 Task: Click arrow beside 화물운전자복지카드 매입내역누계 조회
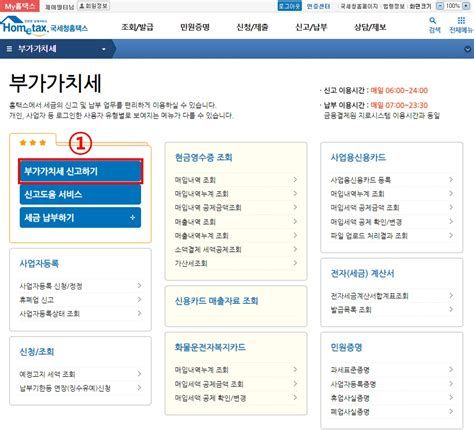click(x=295, y=370)
